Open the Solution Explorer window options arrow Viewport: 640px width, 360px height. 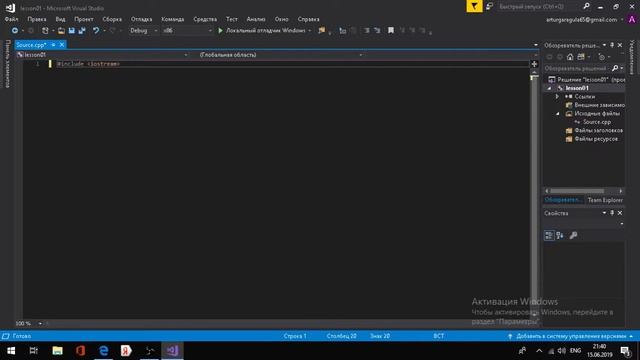604,45
